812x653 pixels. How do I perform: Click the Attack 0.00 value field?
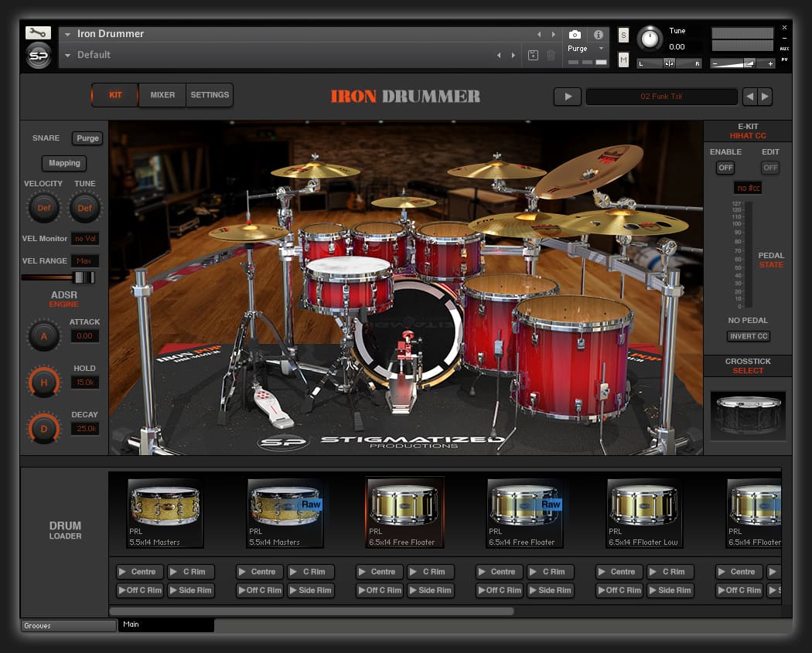(84, 336)
